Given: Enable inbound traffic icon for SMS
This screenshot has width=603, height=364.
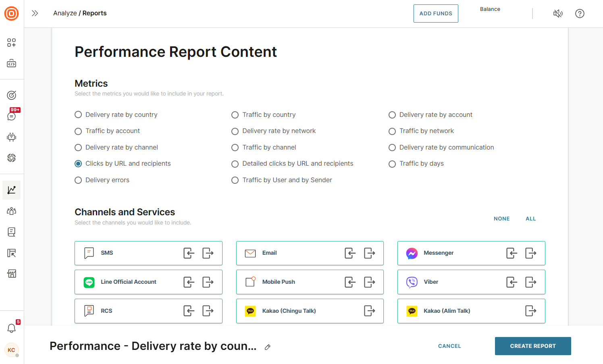Looking at the screenshot, I should pos(189,253).
